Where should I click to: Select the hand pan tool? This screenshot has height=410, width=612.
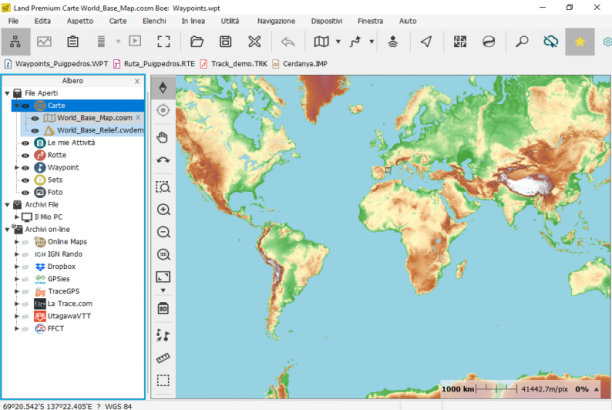coord(163,137)
